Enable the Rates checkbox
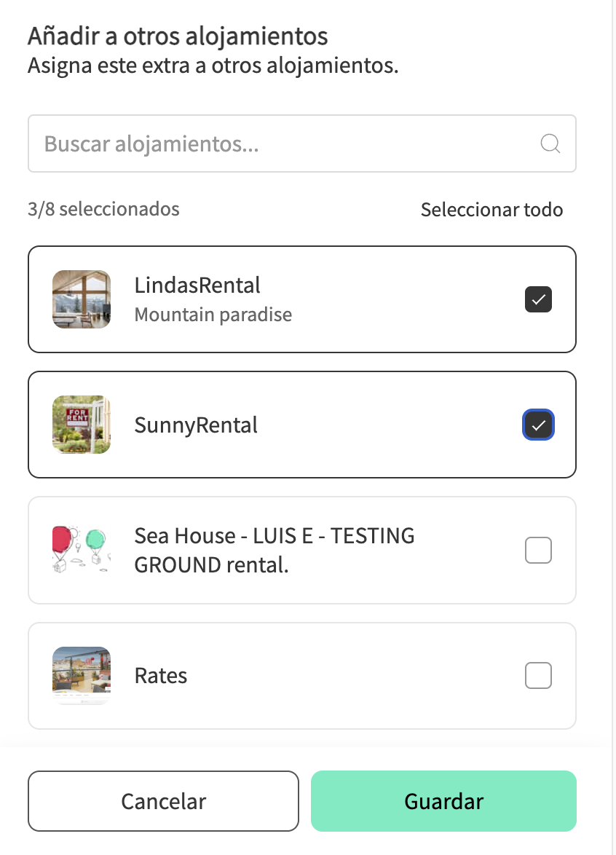This screenshot has height=855, width=616. tap(538, 676)
